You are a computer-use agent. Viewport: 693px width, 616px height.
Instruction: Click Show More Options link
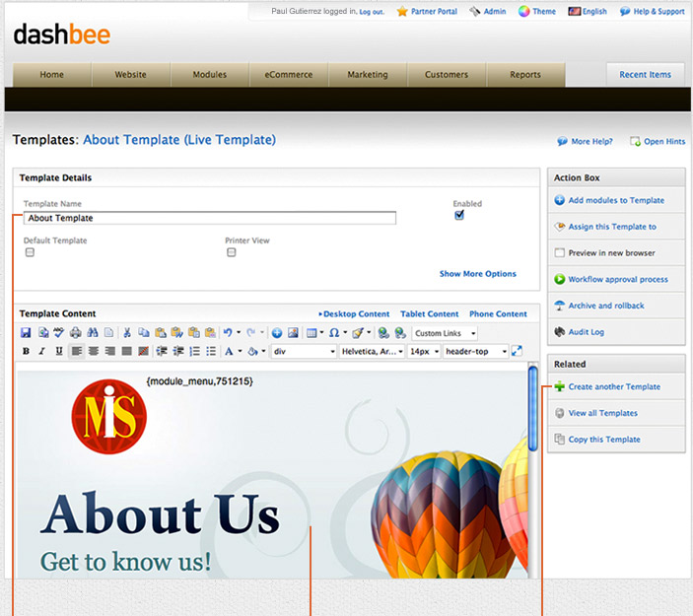478,274
